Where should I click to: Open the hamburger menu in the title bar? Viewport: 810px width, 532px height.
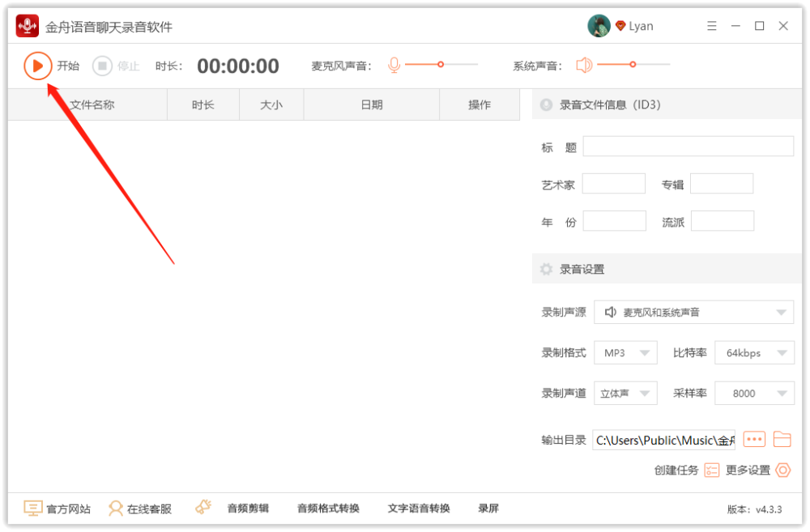712,26
